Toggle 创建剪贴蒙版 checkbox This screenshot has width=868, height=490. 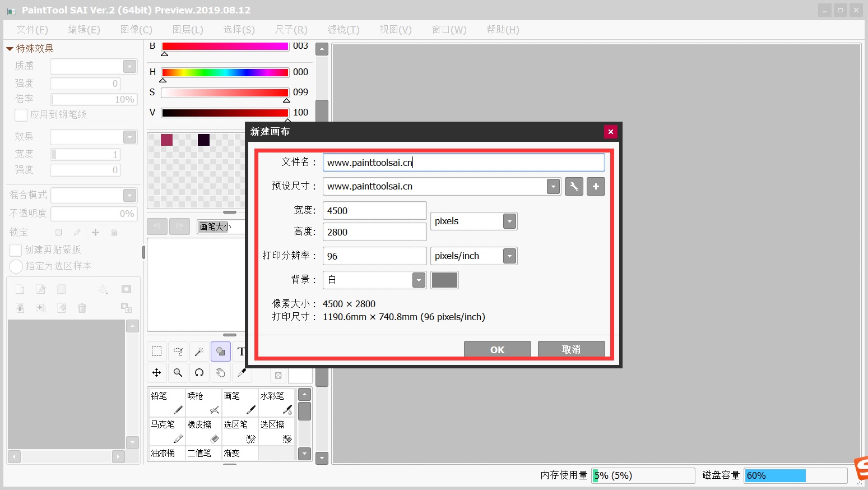[x=16, y=250]
